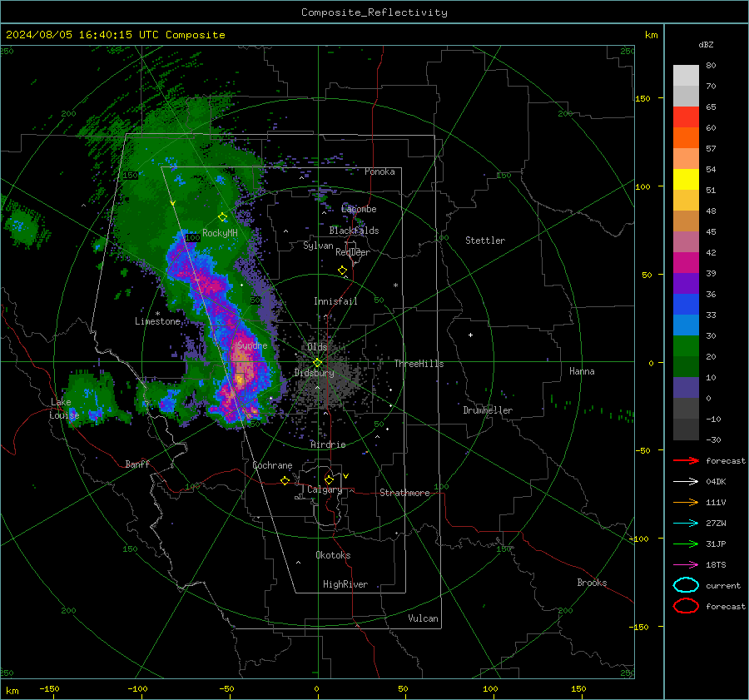Image resolution: width=749 pixels, height=700 pixels.
Task: Pick the light green swatch below 30 dBZ
Action: click(686, 346)
